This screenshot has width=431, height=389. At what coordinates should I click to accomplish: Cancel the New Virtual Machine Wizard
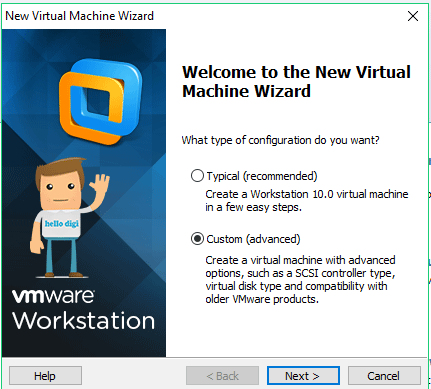tap(384, 376)
